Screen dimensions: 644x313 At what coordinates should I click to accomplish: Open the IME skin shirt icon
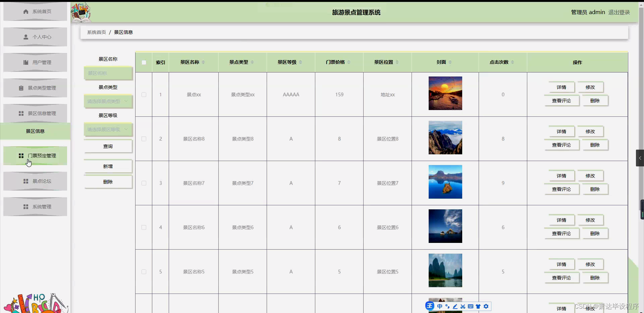click(478, 306)
